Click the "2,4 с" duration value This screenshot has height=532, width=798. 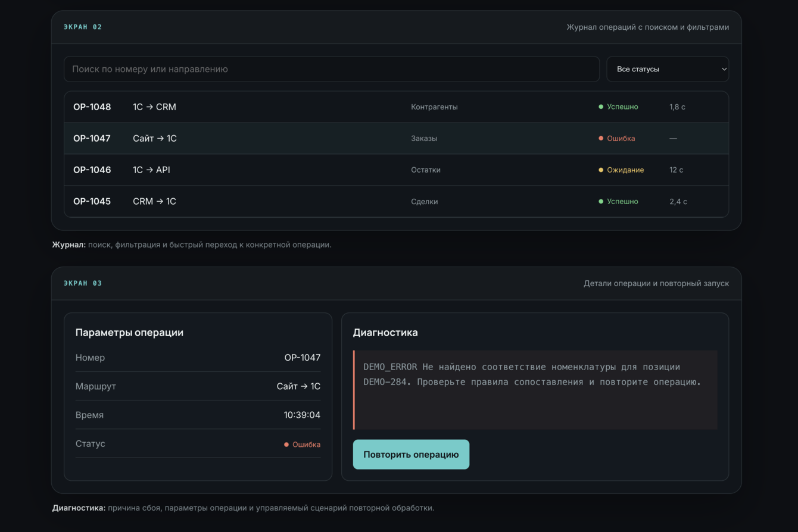pyautogui.click(x=678, y=202)
